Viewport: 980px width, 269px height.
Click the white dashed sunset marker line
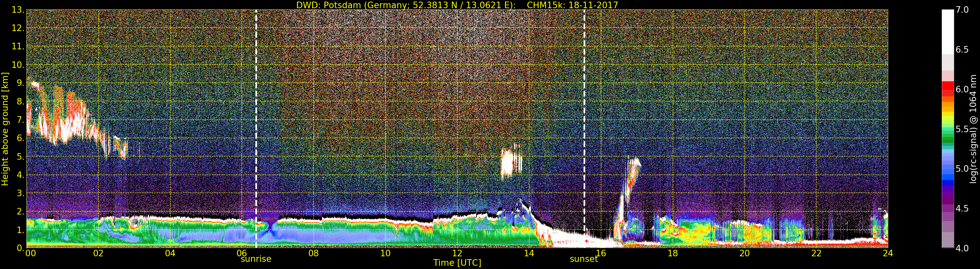pos(584,129)
